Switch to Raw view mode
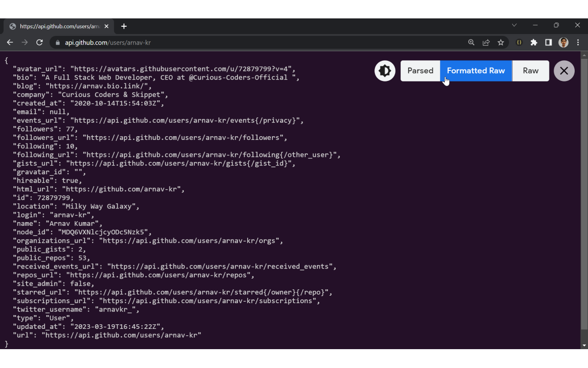 click(531, 71)
